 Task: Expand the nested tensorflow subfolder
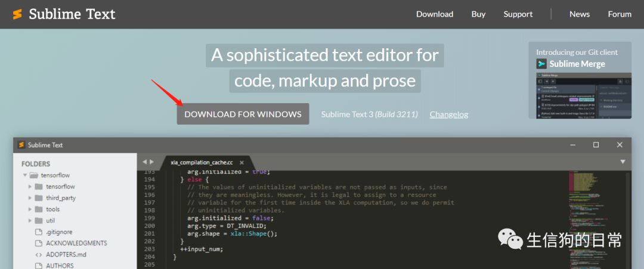click(x=30, y=187)
